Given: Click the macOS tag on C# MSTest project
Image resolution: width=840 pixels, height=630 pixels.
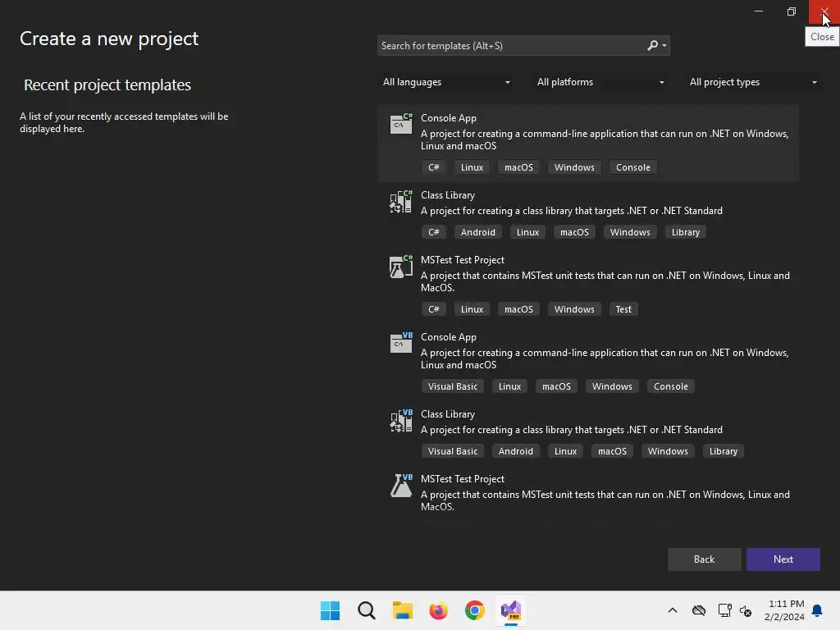Looking at the screenshot, I should point(518,309).
